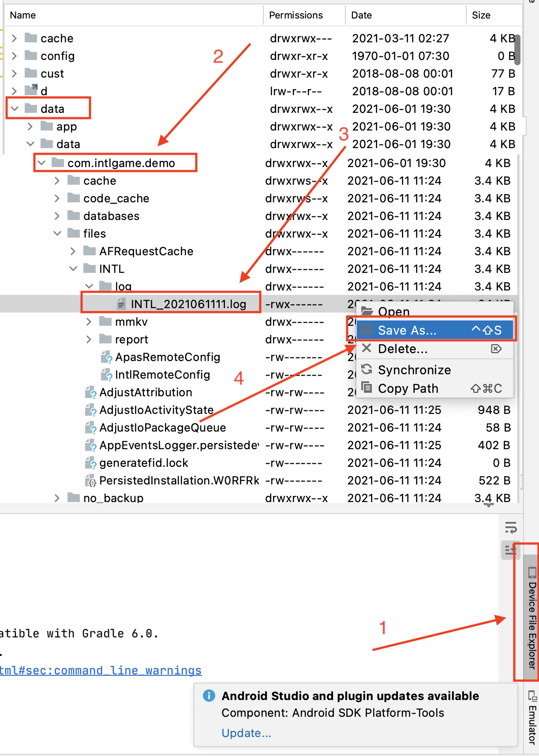
Task: Collapse the top-level data folder
Action: 15,108
